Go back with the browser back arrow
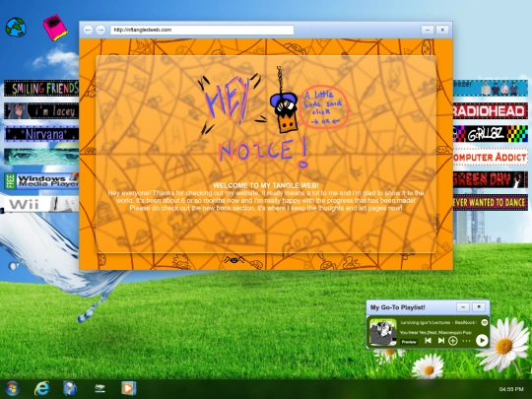Screen dimensions: 532x399 (88, 30)
